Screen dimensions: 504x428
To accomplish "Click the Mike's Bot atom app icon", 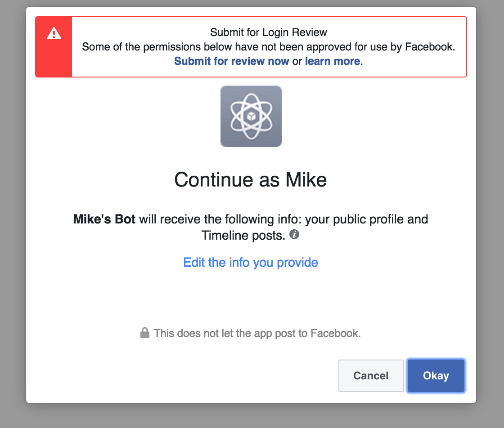I will tap(251, 116).
